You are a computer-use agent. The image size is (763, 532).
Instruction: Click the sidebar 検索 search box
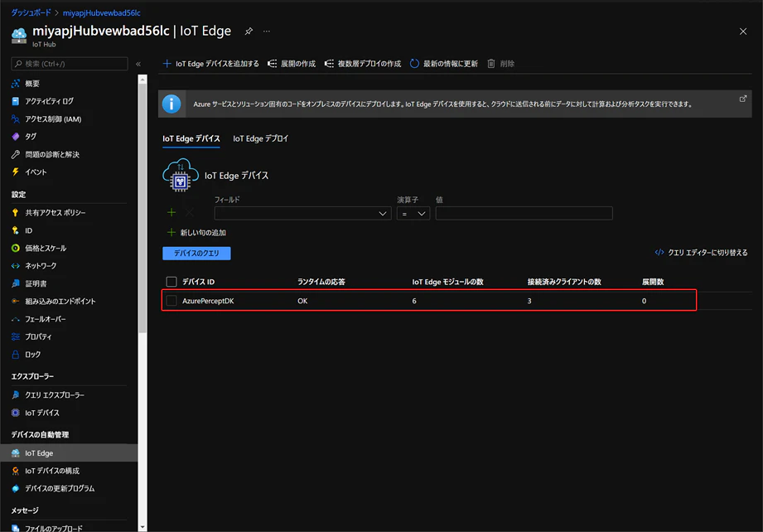point(70,64)
